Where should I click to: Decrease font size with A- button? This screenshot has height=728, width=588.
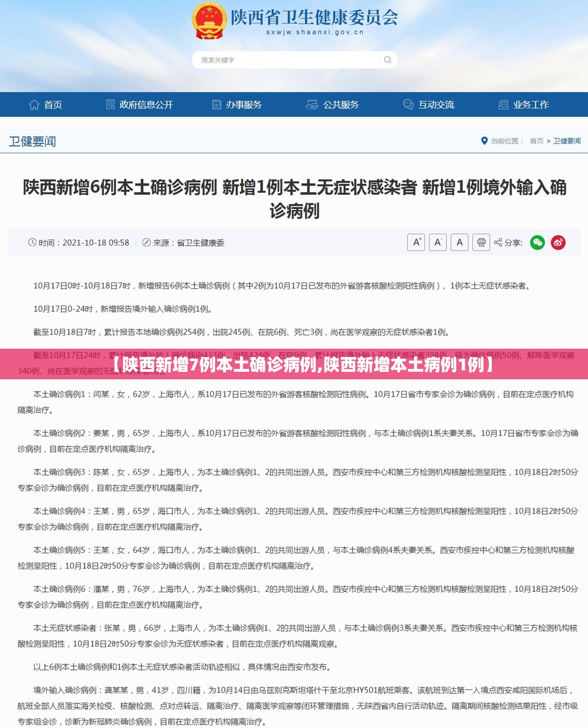tap(438, 242)
